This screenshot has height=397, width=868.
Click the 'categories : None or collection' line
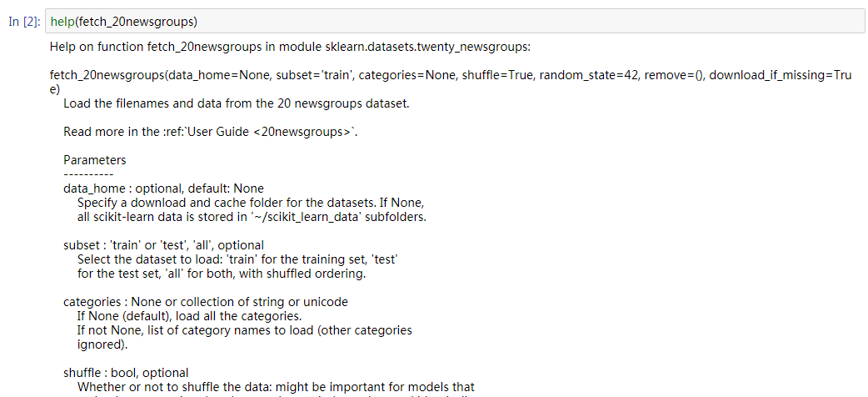tap(206, 302)
